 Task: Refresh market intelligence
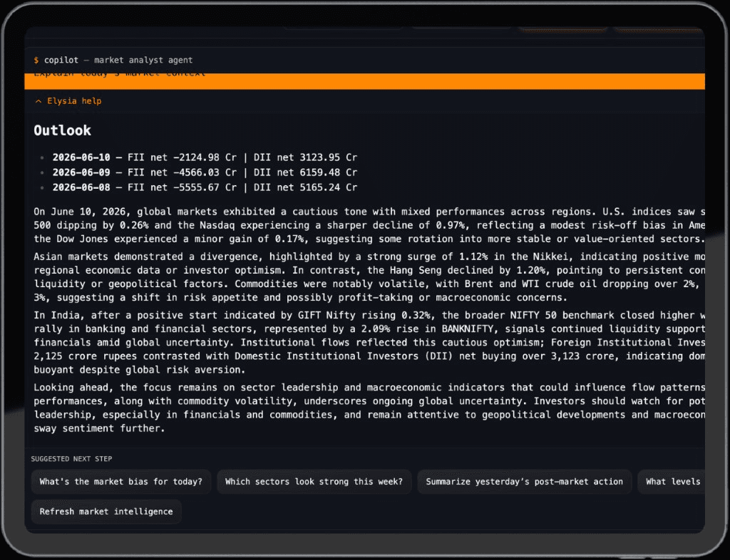pyautogui.click(x=106, y=512)
